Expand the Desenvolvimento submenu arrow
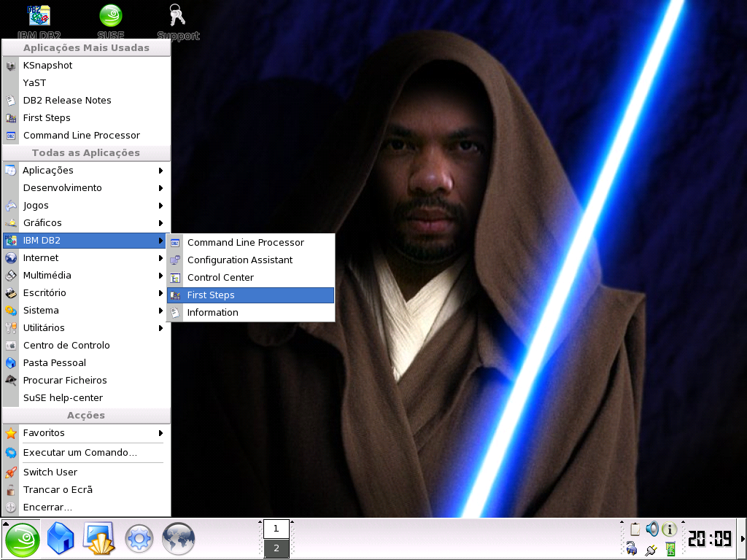Screen dimensions: 747x560 (x=160, y=188)
